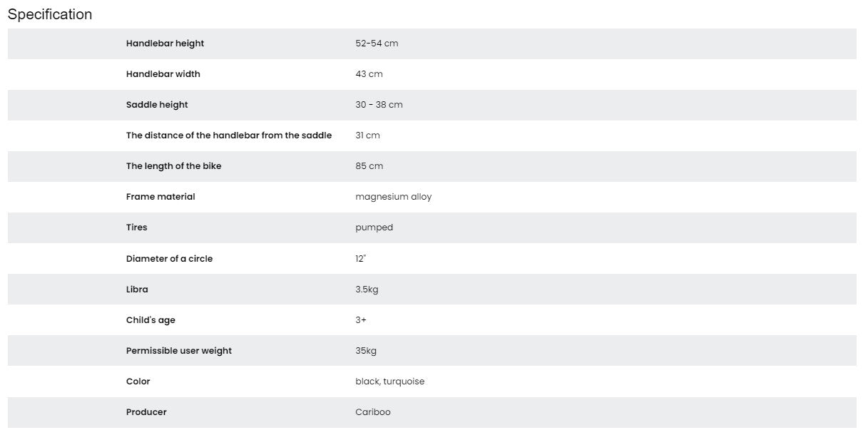Image resolution: width=868 pixels, height=440 pixels.
Task: Click the bike length label
Action: click(173, 166)
